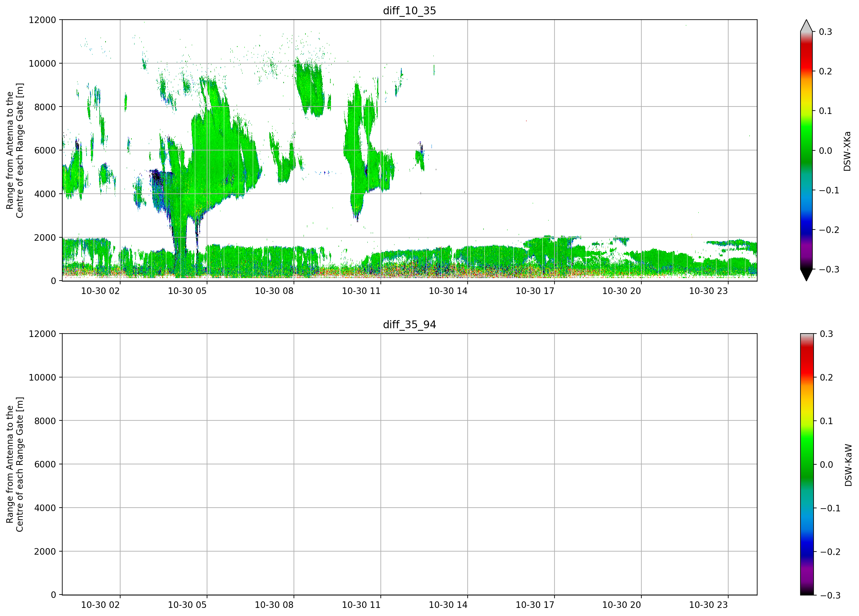Screen dimensions: 859x616
Task: Click −0.3 tick on DSW-KaW colorbar
Action: coord(830,595)
